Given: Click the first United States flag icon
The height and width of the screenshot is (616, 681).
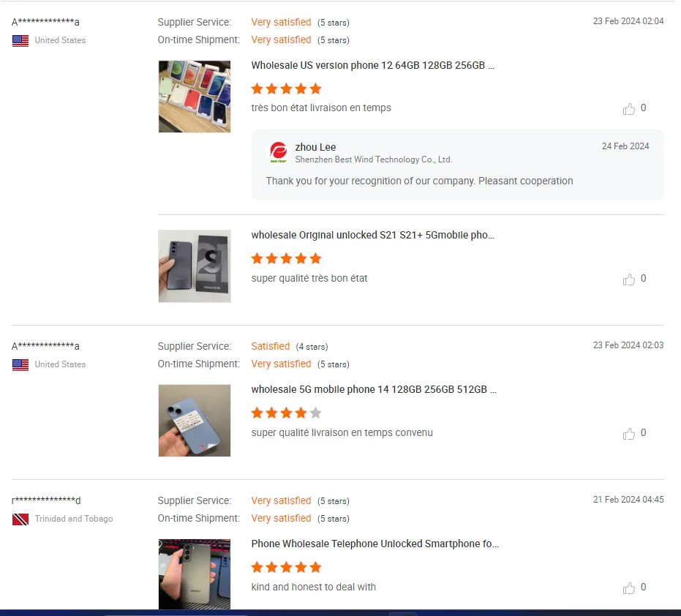Looking at the screenshot, I should click(x=20, y=40).
